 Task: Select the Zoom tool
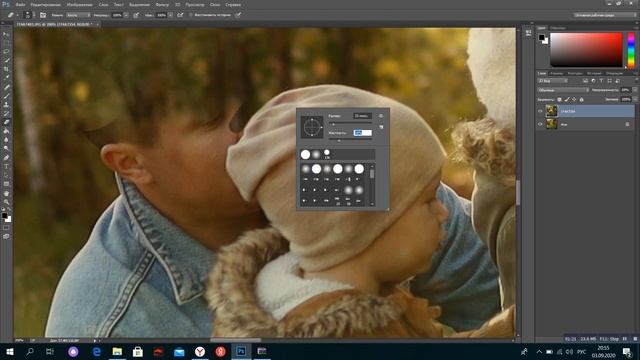coord(6,202)
